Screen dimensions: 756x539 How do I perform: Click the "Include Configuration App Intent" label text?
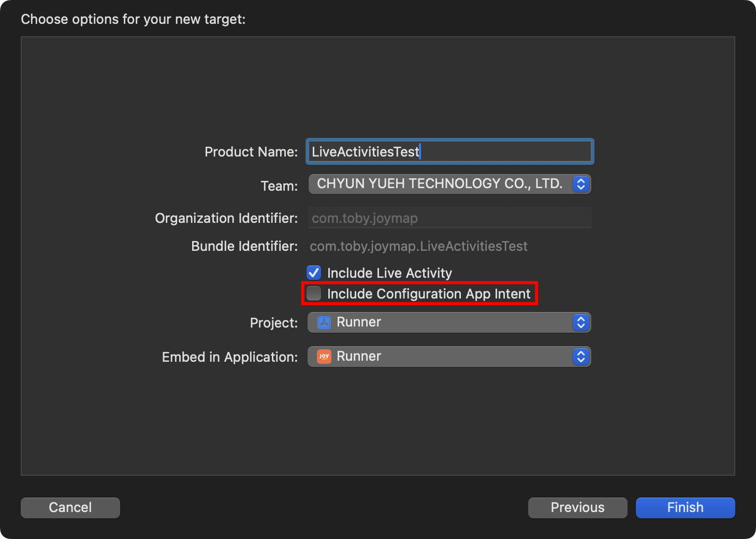coord(428,294)
